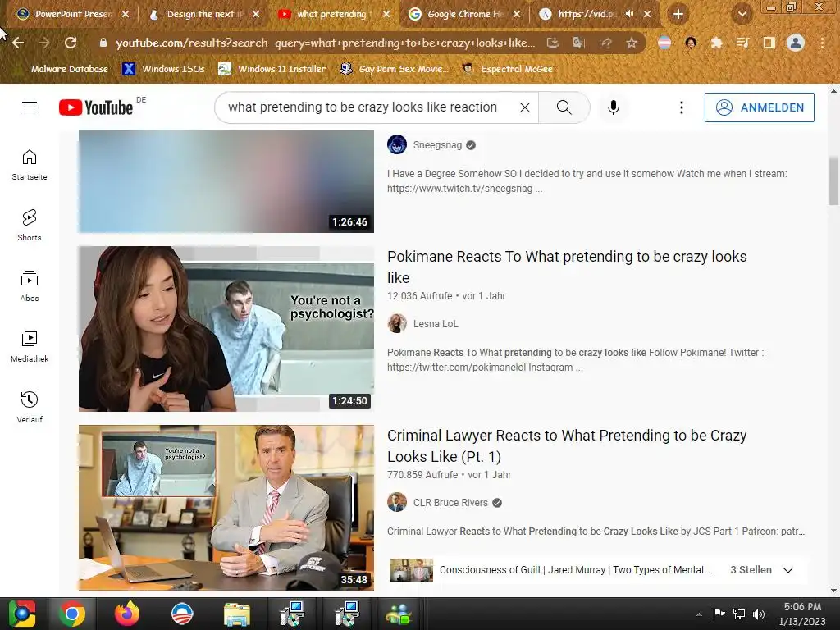This screenshot has width=840, height=630.
Task: Open Pokimane Reacts video title
Action: [567, 267]
